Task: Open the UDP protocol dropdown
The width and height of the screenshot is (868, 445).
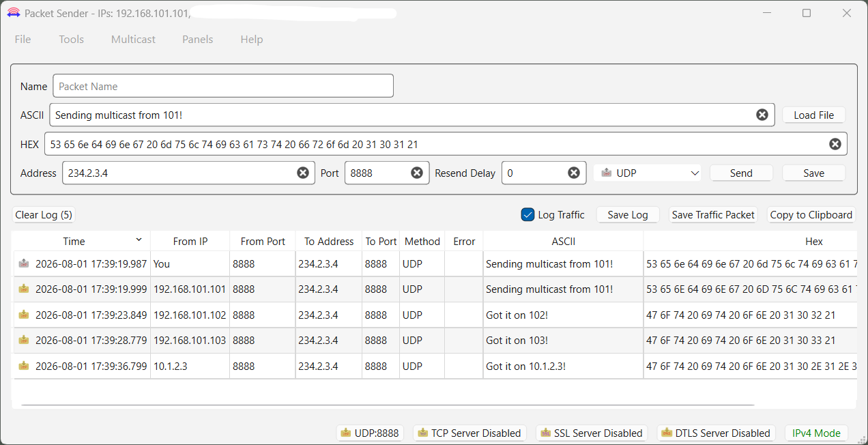Action: tap(648, 173)
